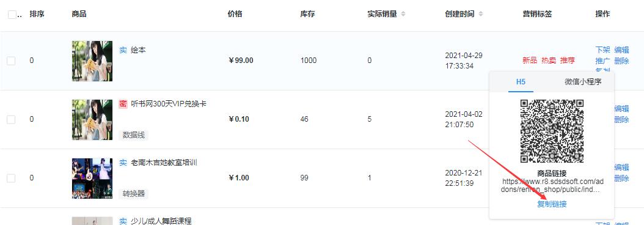This screenshot has height=225, width=644.
Task: Check the 老南木吉她教室培训 row checkbox
Action: pyautogui.click(x=11, y=178)
